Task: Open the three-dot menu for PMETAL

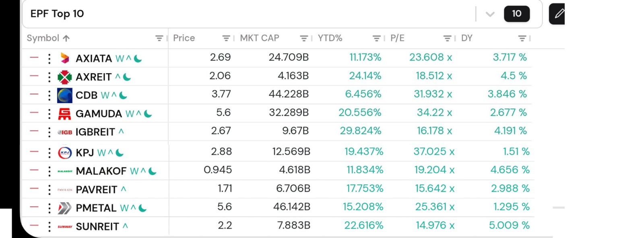Action: (x=50, y=208)
